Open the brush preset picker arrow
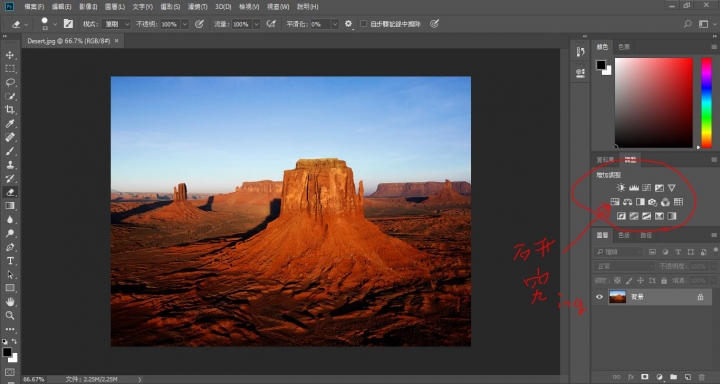The width and height of the screenshot is (720, 384). click(55, 24)
